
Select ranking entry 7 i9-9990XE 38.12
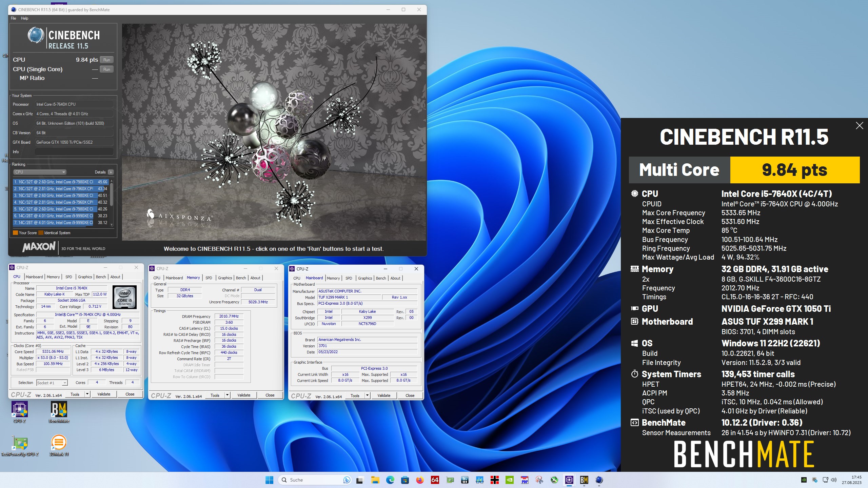pyautogui.click(x=61, y=223)
